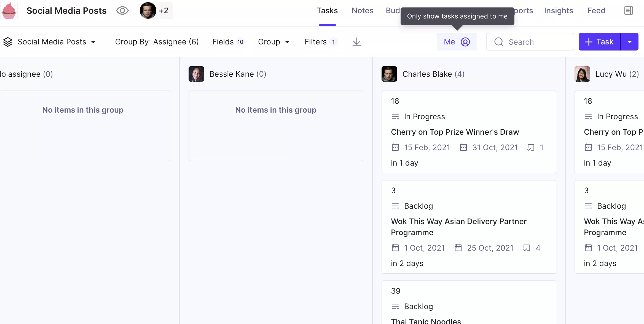Click In Progress status icon in Charles' task 18

coord(396,117)
